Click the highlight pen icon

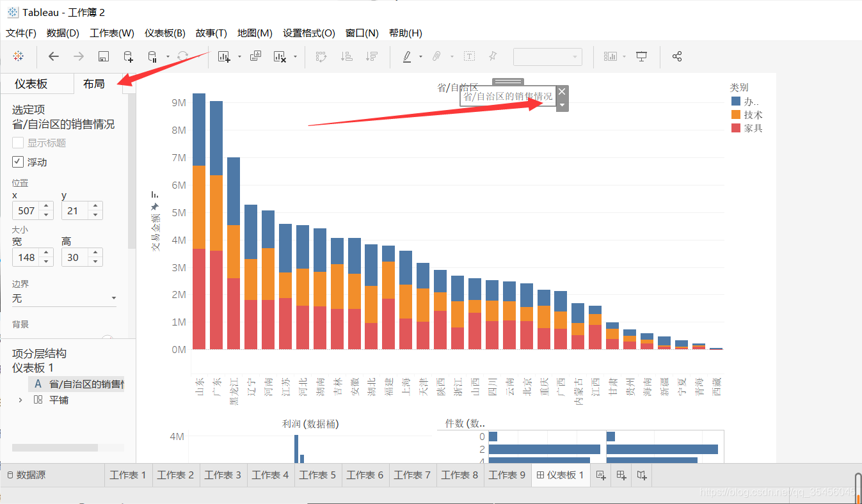point(407,56)
